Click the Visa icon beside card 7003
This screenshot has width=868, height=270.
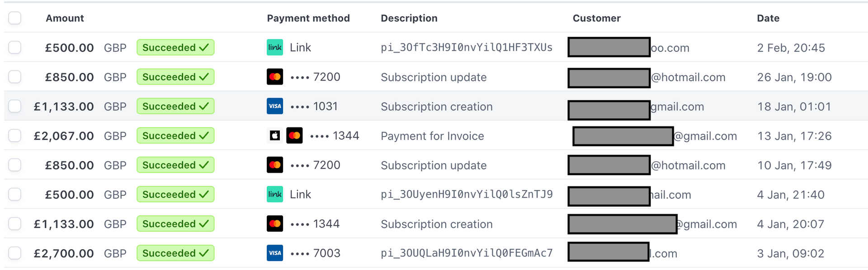point(275,253)
